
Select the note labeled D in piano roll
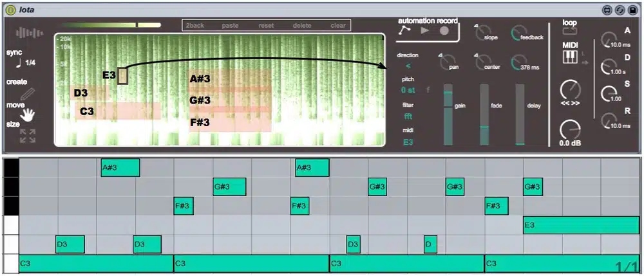(430, 244)
